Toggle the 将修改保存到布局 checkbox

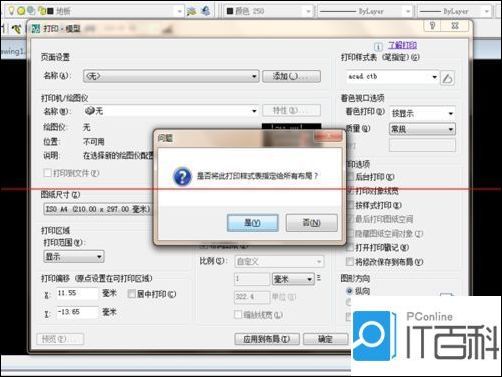[x=350, y=262]
